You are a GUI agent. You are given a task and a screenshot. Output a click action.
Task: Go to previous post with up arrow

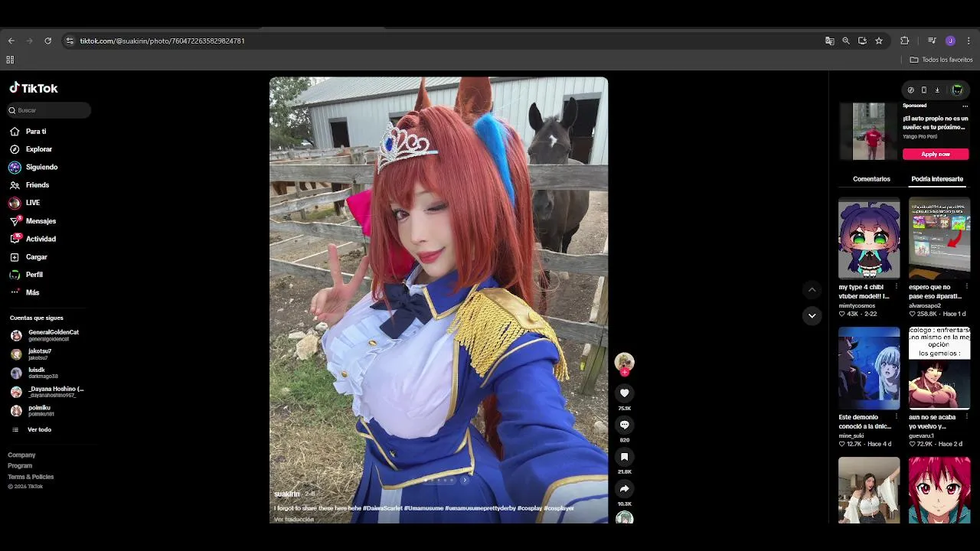click(x=812, y=289)
